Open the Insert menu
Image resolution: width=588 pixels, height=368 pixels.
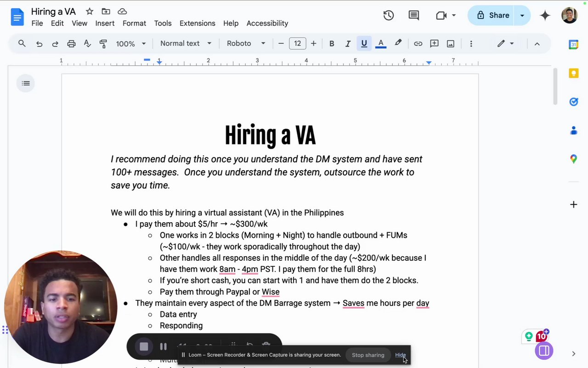pos(105,23)
